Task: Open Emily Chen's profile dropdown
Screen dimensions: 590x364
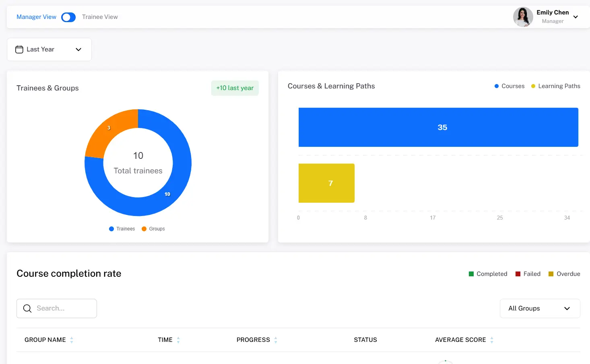Action: pyautogui.click(x=576, y=17)
